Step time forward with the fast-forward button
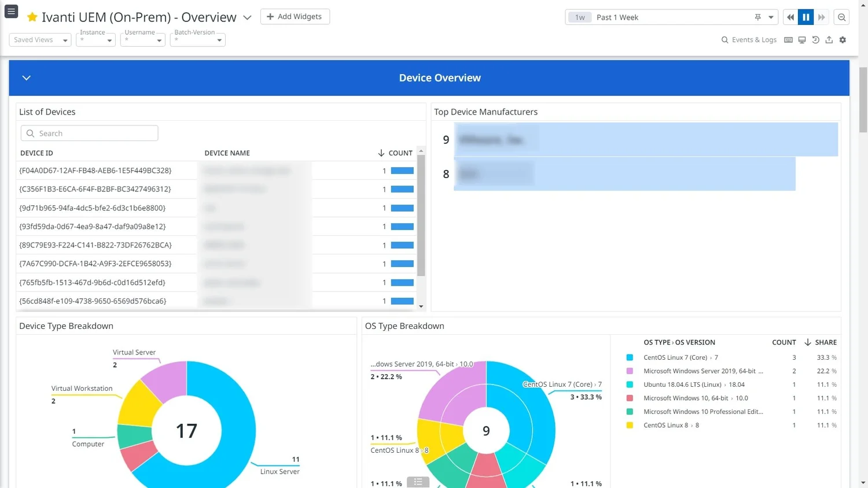The height and width of the screenshot is (488, 868). tap(822, 17)
